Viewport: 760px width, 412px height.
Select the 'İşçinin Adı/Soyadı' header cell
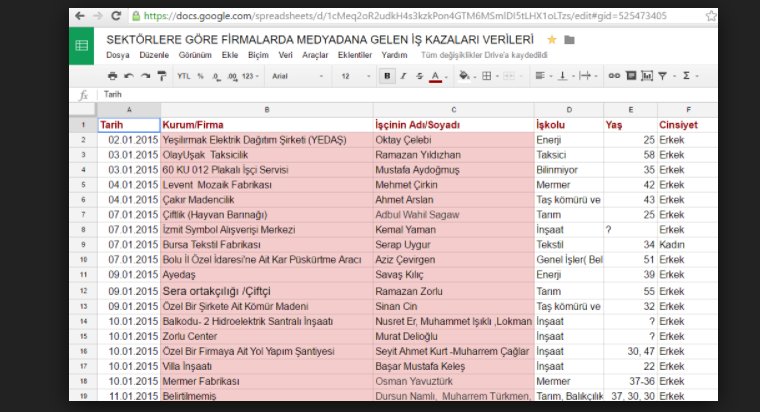point(454,125)
